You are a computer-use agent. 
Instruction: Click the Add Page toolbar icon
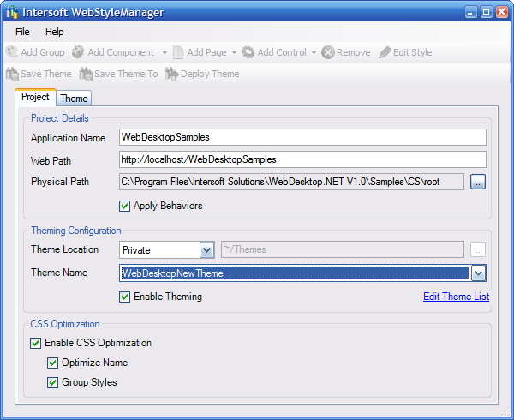(178, 52)
